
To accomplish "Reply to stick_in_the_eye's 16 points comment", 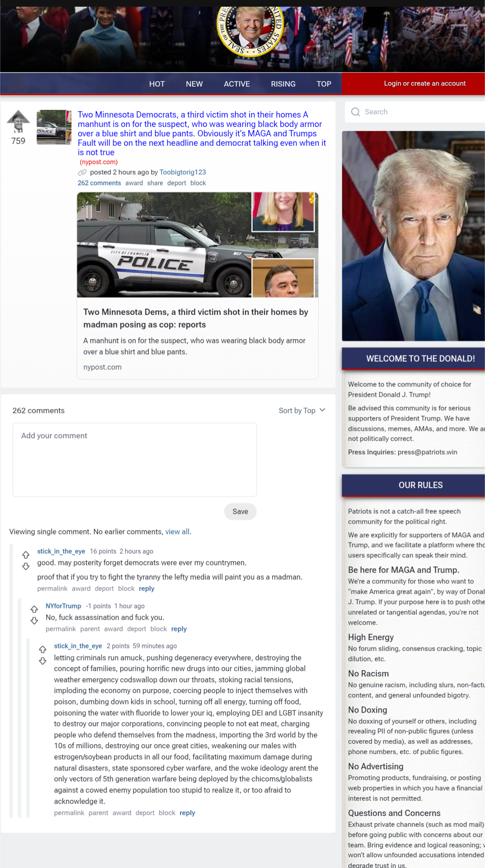I will [146, 588].
